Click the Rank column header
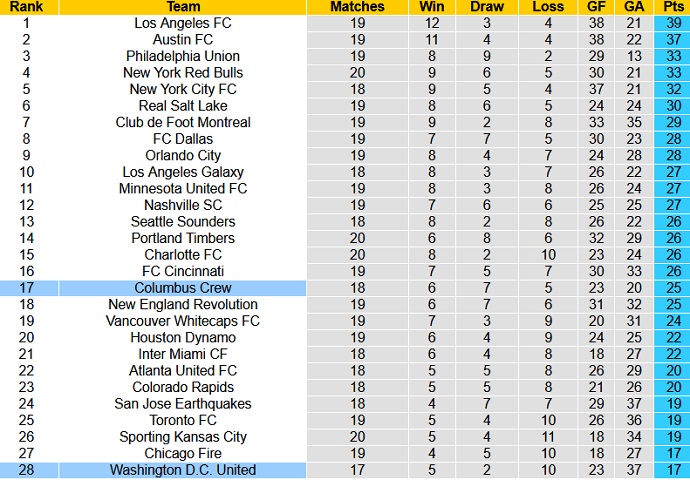Image resolution: width=690 pixels, height=480 pixels. [26, 7]
